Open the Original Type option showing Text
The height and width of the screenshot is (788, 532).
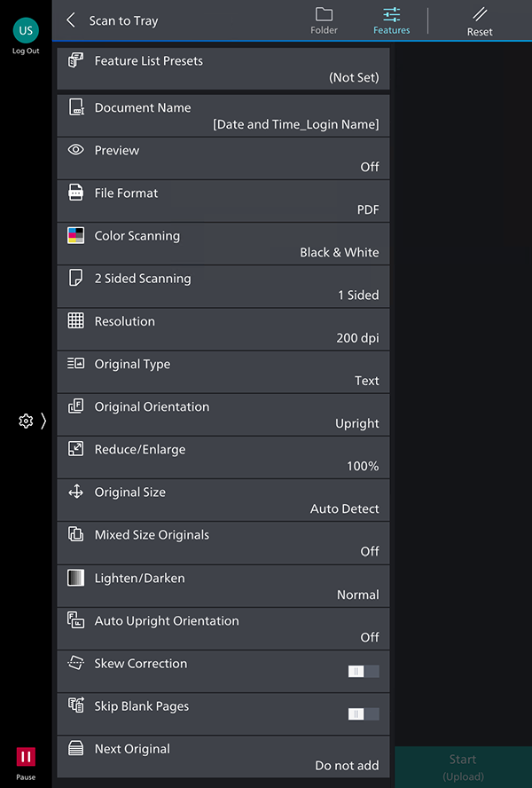point(223,373)
